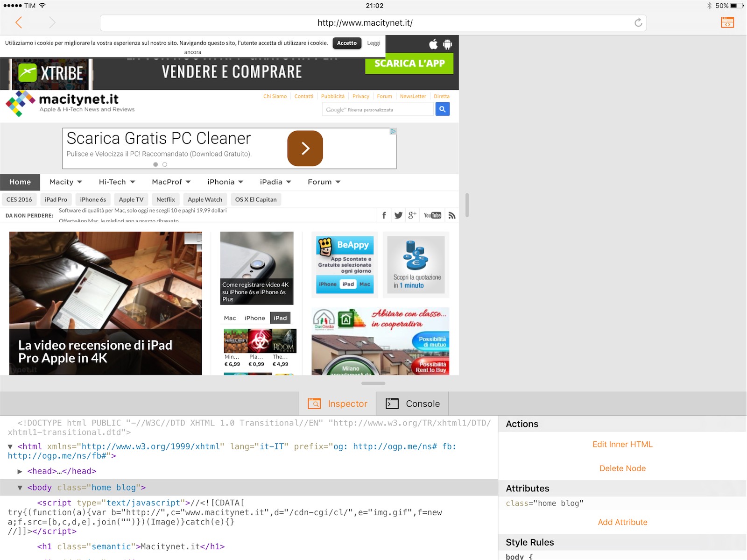Select the second ad carousel dot
Screen dimensions: 747x560
(x=165, y=164)
